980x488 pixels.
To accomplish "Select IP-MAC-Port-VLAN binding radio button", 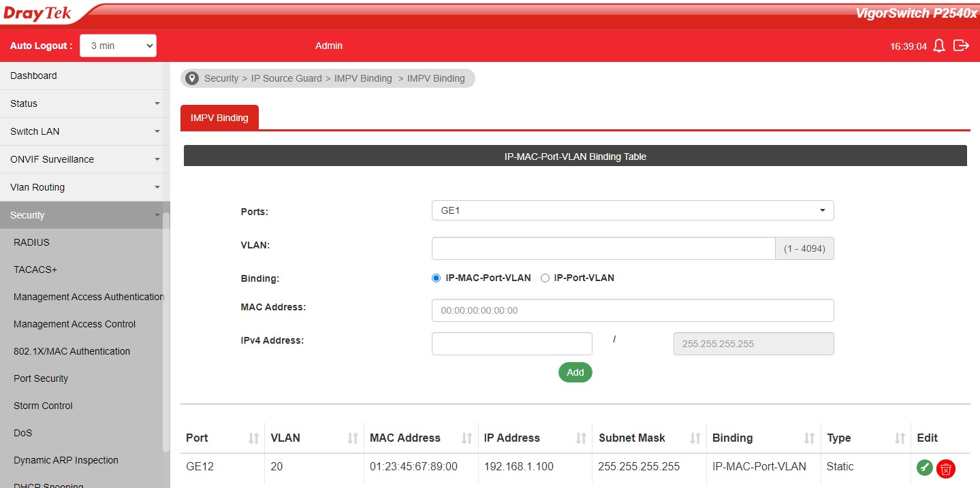I will pos(437,278).
